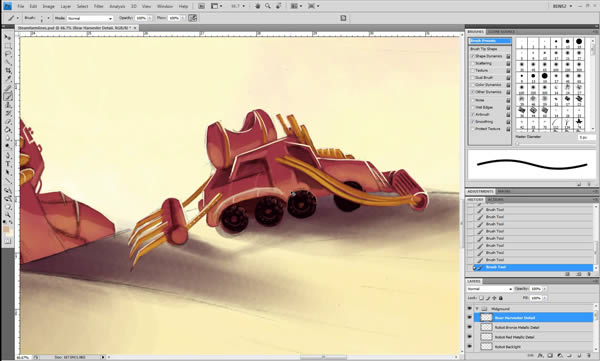Enable the Color Dynamics checkbox

tap(473, 85)
